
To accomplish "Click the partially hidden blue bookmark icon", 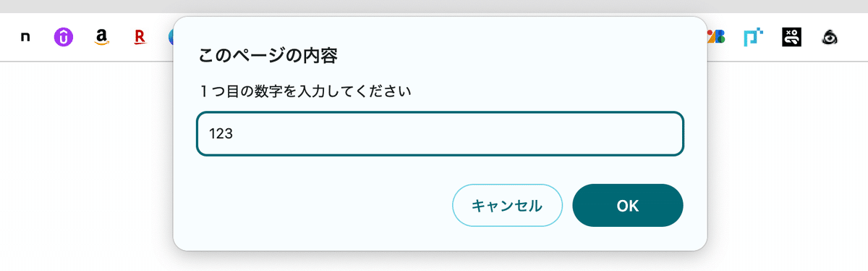I will (x=171, y=37).
